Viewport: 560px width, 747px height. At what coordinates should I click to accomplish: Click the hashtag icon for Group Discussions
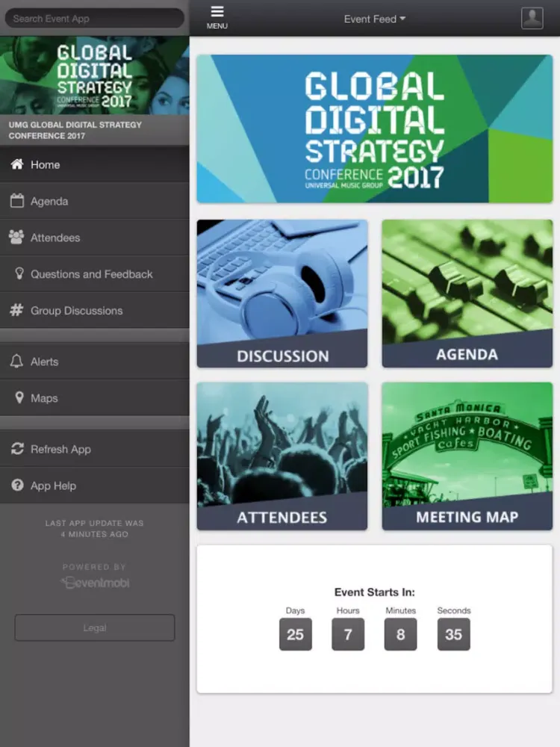(16, 310)
